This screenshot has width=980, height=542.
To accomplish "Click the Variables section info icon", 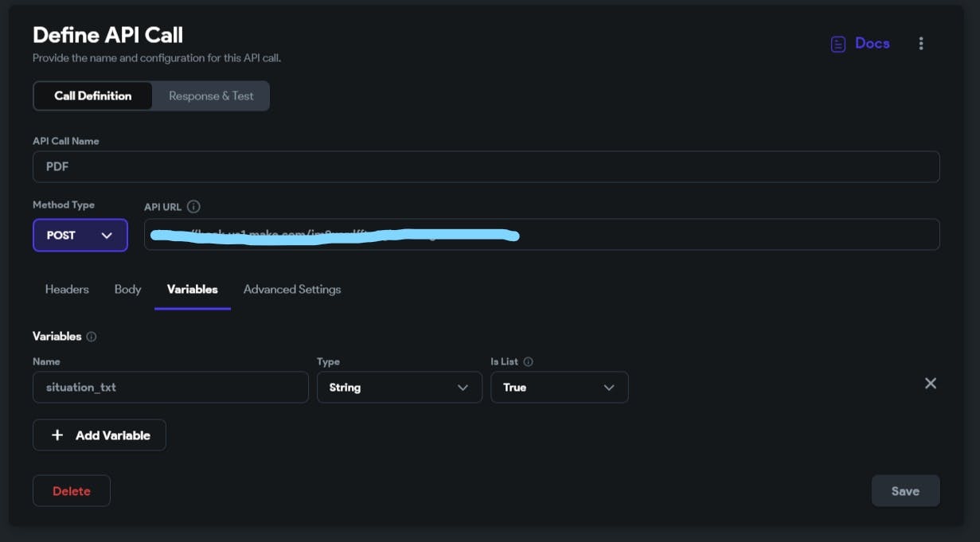I will [x=91, y=337].
